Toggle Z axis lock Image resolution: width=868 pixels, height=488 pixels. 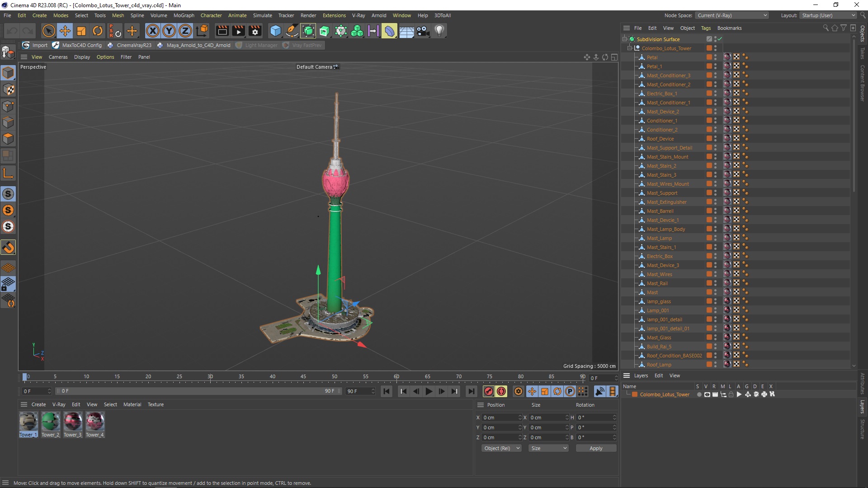click(x=185, y=31)
